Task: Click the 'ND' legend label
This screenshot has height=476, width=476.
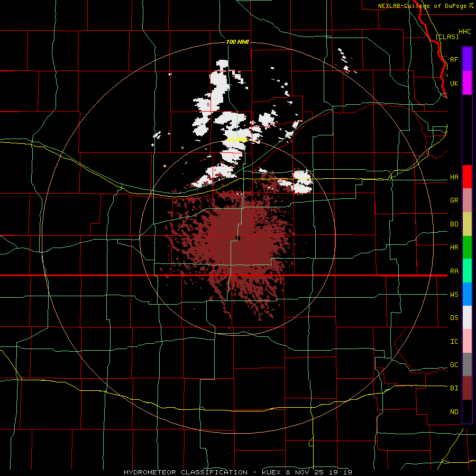Action: coord(454,412)
